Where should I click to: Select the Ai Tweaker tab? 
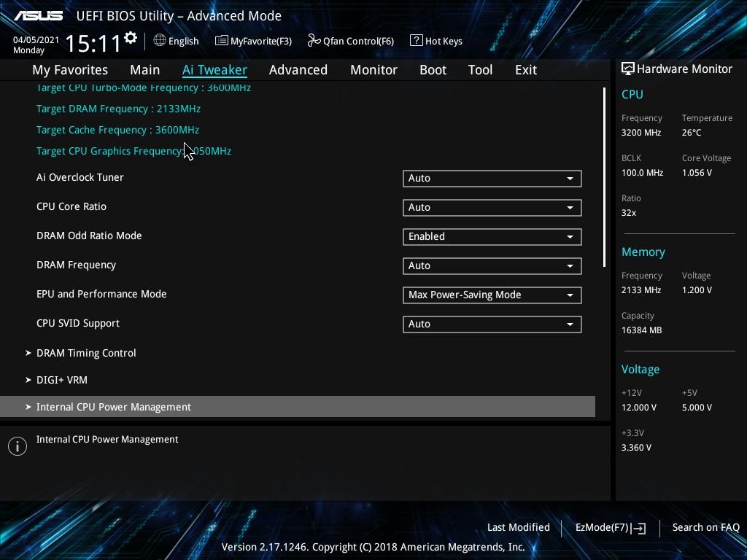(x=214, y=70)
